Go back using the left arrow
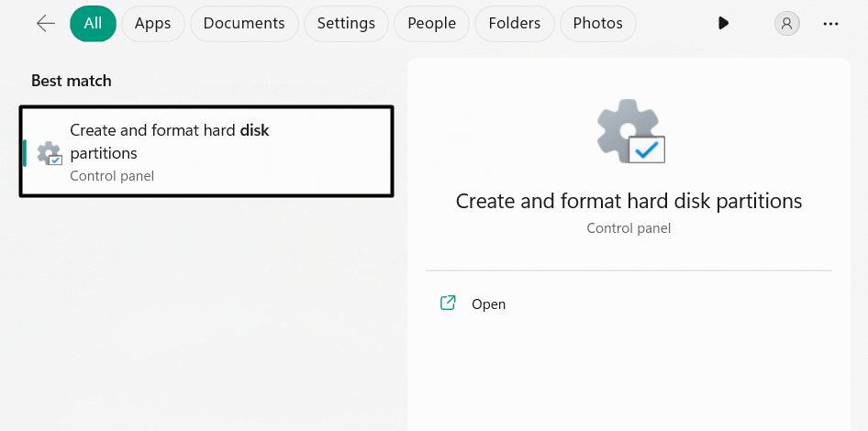The height and width of the screenshot is (431, 868). point(46,24)
